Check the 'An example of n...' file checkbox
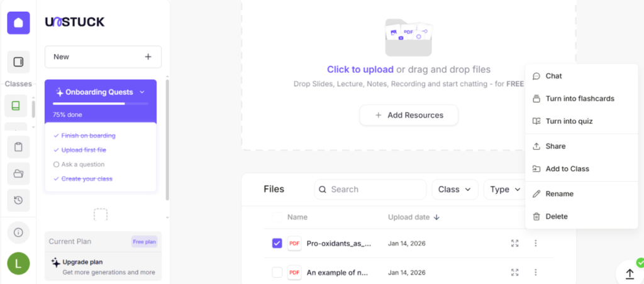The image size is (644, 284). pos(277,272)
